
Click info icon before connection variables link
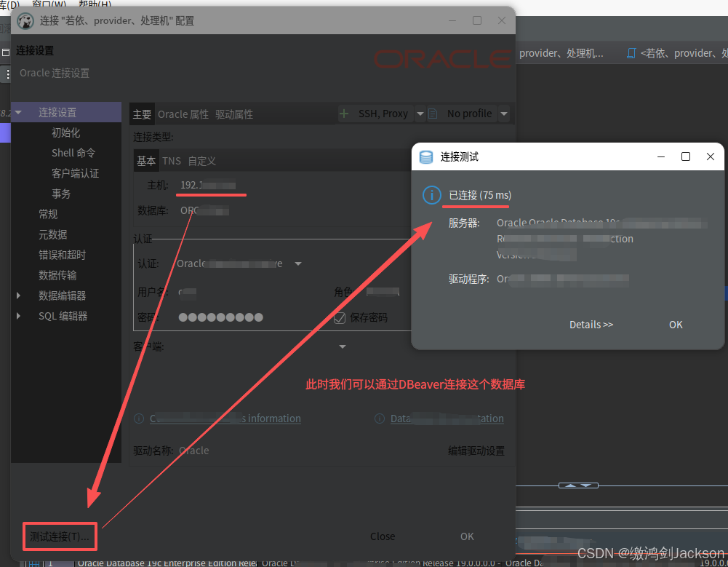139,419
